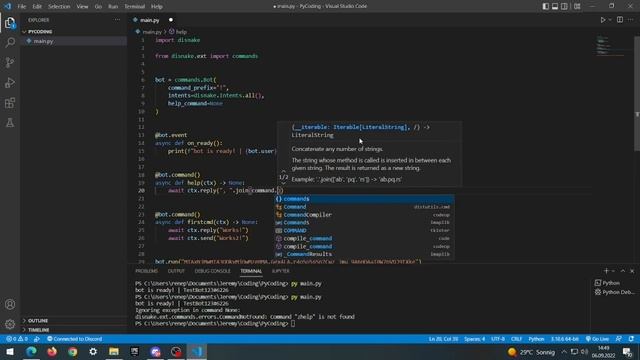Toggle secondary side bar layout icon

tap(564, 6)
